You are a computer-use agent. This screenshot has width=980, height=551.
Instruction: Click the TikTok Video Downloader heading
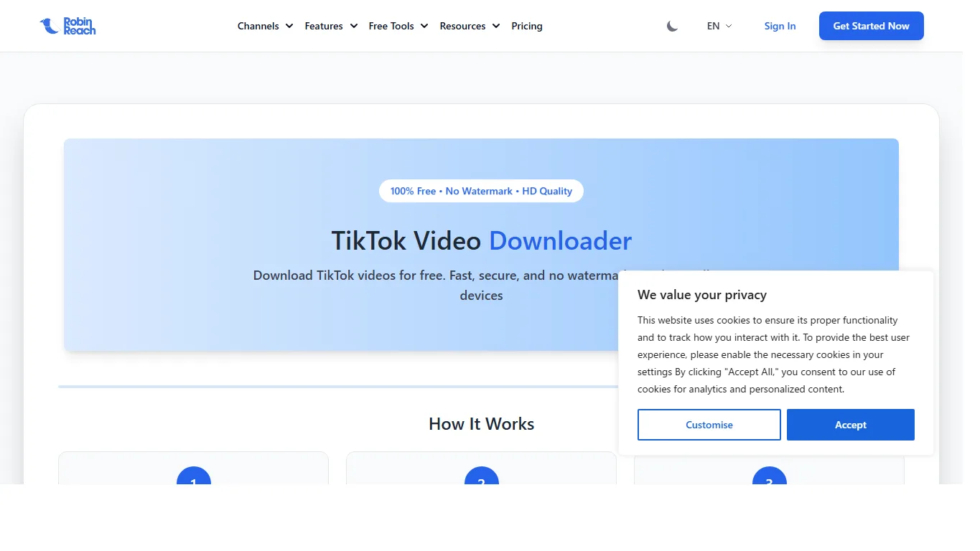pyautogui.click(x=481, y=241)
